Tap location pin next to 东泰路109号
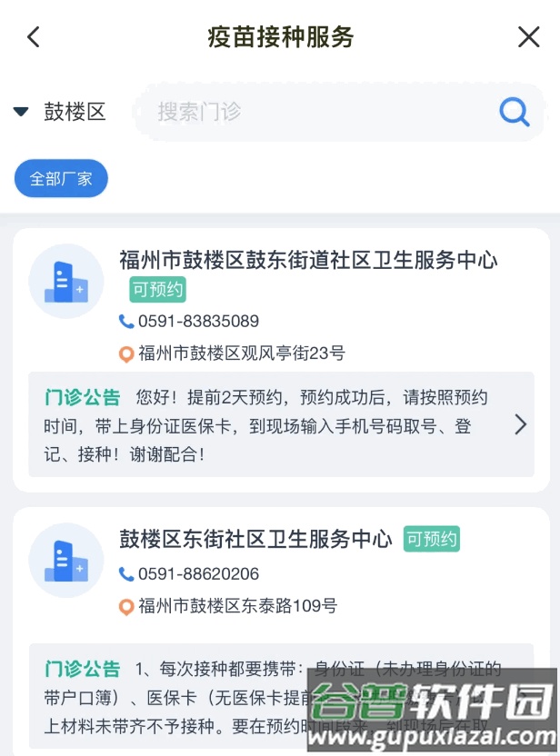Image resolution: width=560 pixels, height=756 pixels. point(126,606)
